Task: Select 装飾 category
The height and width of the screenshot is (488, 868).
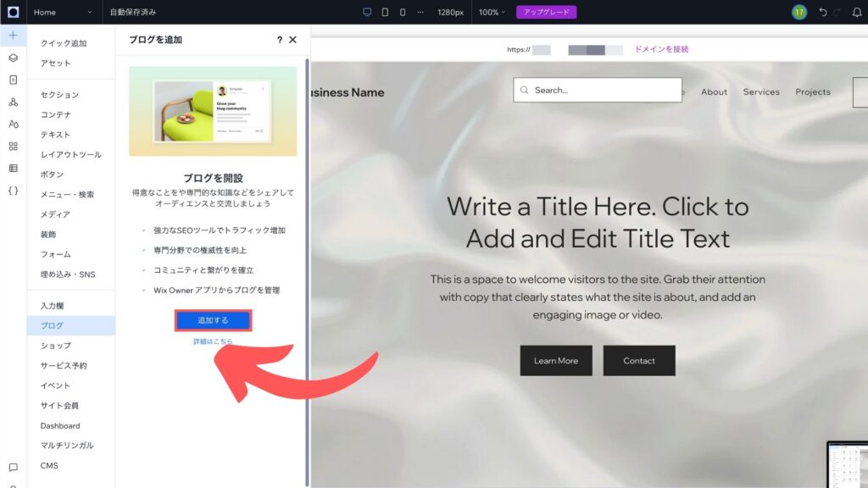Action: [47, 234]
